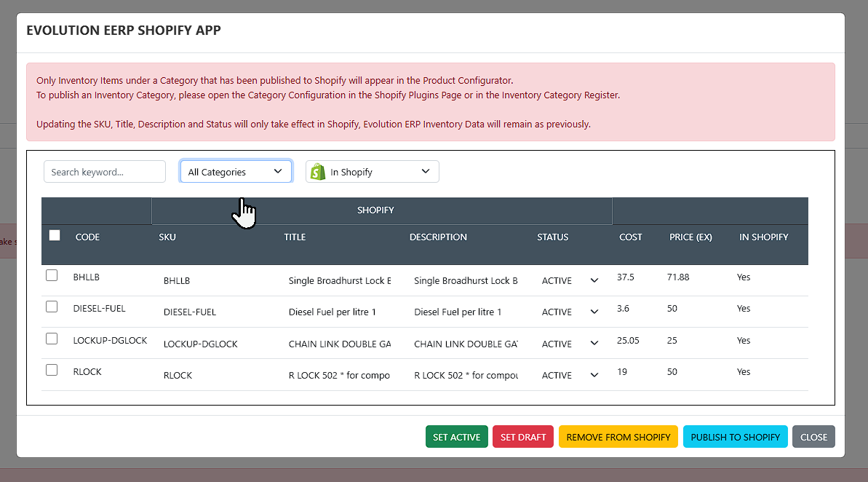Click the COST column header
This screenshot has height=482, width=868.
pos(631,237)
